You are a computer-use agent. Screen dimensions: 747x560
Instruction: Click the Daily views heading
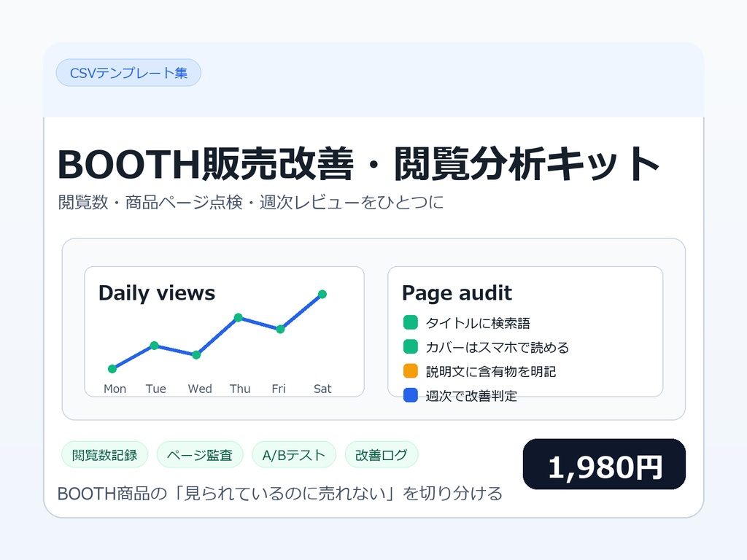pyautogui.click(x=157, y=293)
